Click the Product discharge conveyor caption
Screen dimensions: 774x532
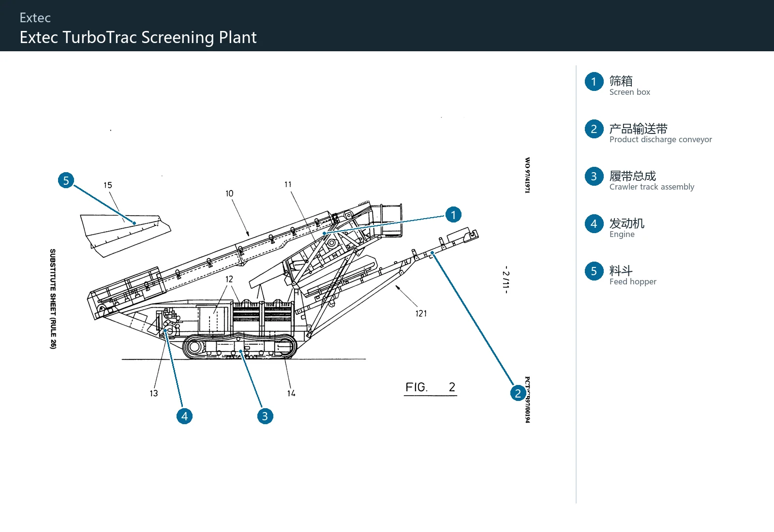tap(660, 139)
